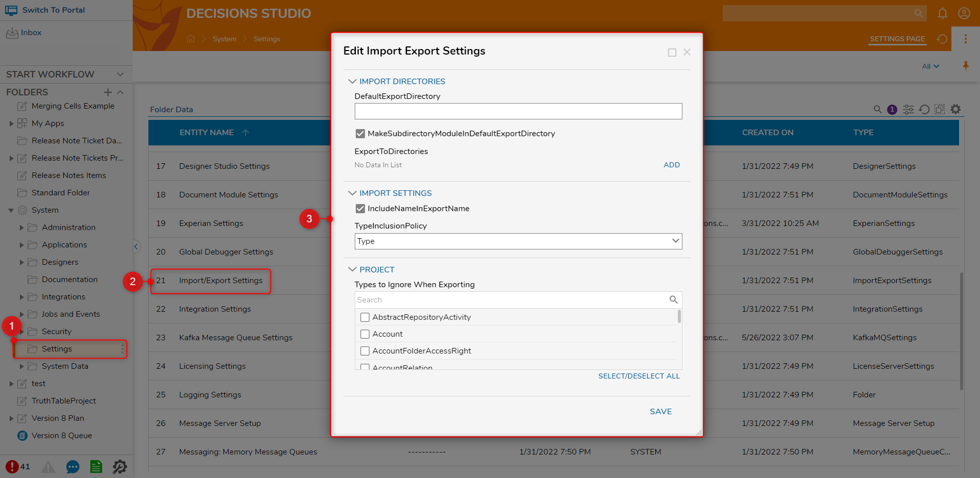
Task: Click the refresh icon beside Settings Page
Action: coord(942,39)
